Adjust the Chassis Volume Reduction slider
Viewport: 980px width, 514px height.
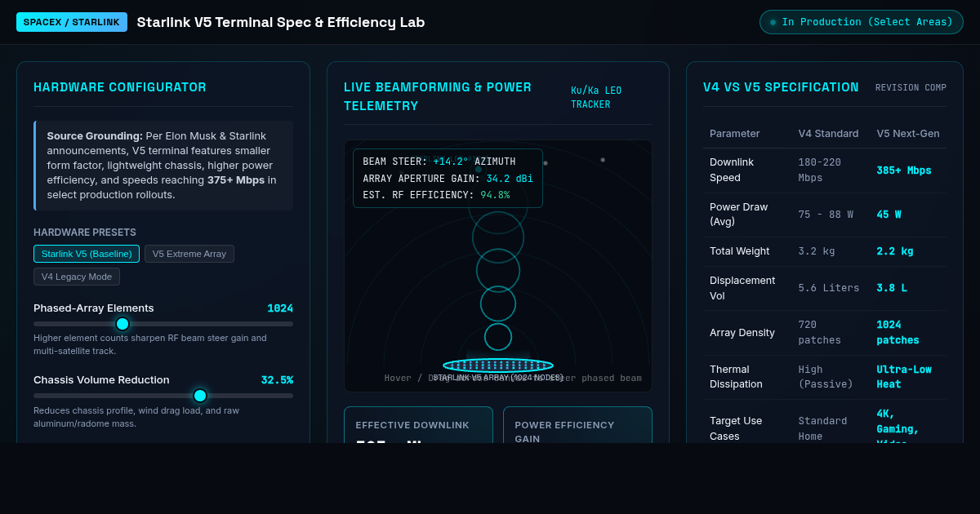click(163, 396)
